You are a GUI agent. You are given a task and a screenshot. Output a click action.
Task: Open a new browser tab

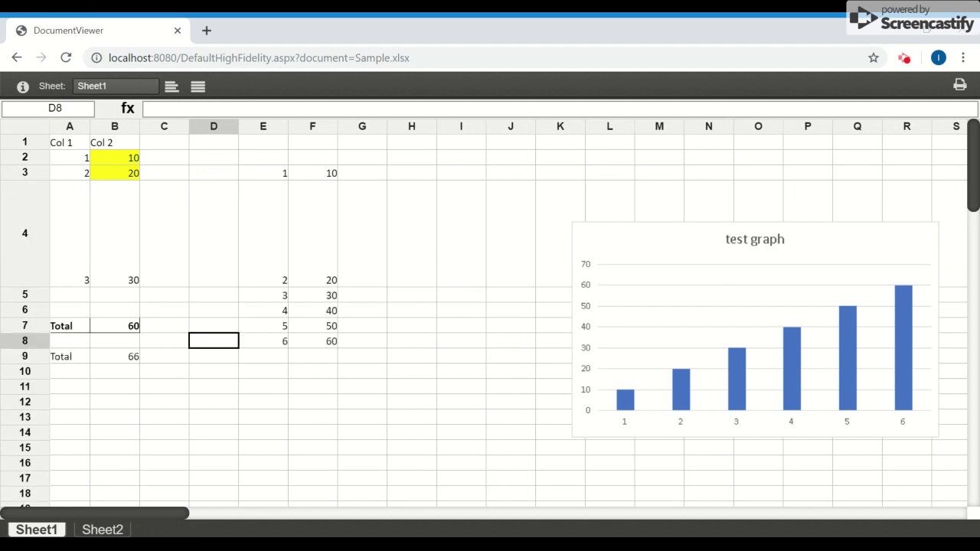click(x=206, y=31)
